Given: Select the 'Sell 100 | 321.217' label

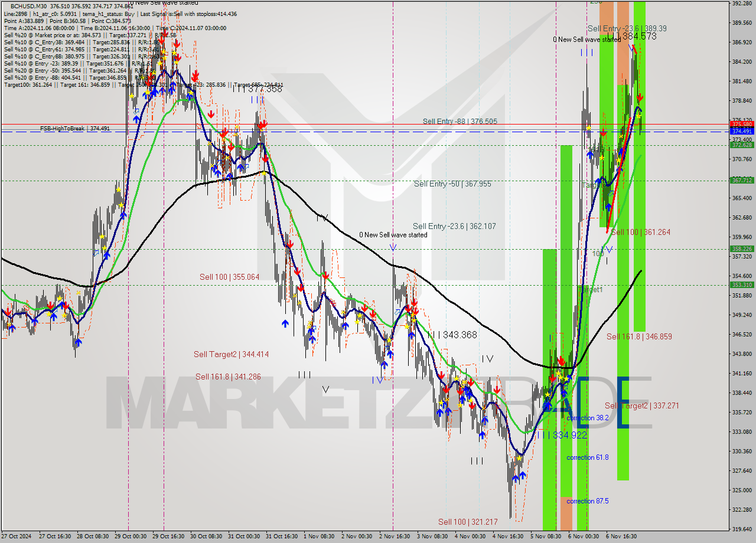Looking at the screenshot, I should click(x=468, y=522).
